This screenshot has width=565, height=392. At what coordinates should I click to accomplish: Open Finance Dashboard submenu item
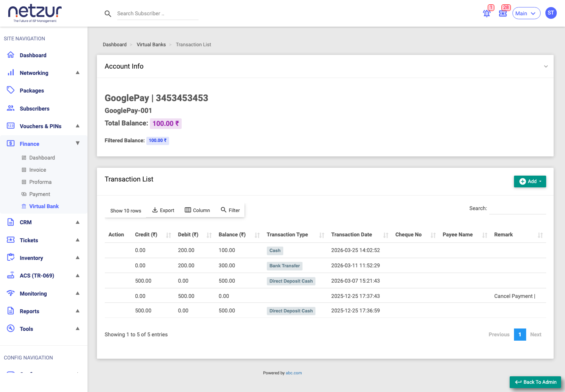coord(42,158)
